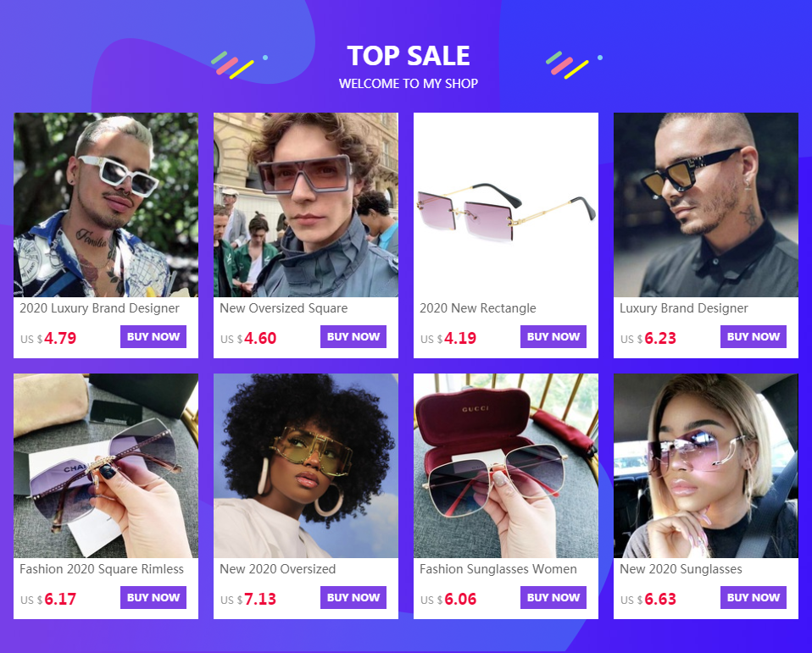Open the 'New Oversized Square' product title
Image resolution: width=812 pixels, height=653 pixels.
pos(284,308)
